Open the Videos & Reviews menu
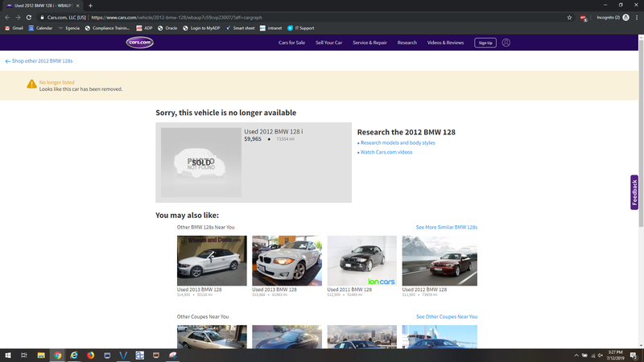Viewport: 644px width, 362px height. 445,43
